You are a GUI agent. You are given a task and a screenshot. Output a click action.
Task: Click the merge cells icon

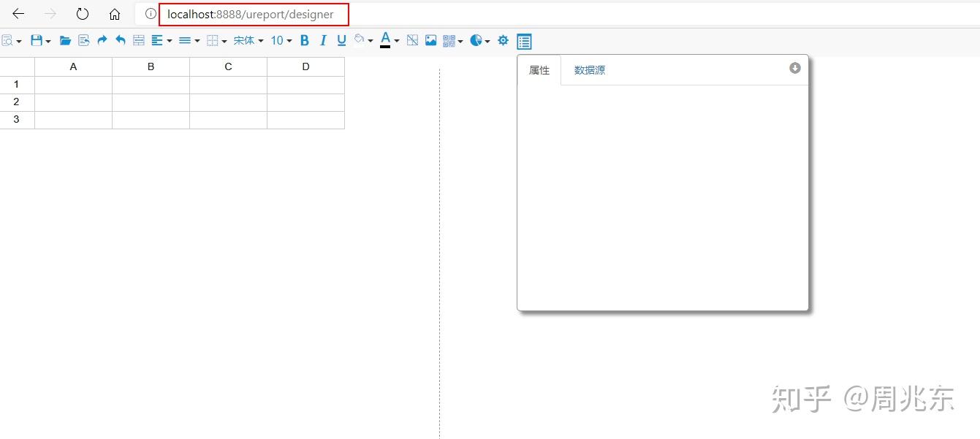click(x=139, y=41)
